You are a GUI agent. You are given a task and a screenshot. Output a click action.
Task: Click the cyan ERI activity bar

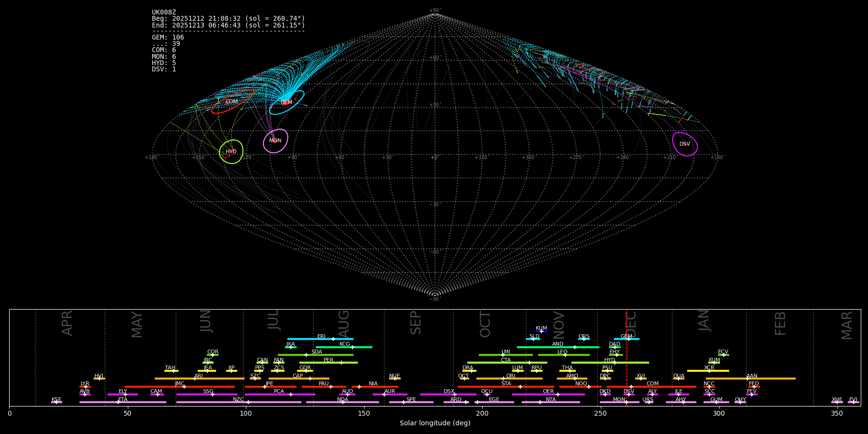(320, 339)
